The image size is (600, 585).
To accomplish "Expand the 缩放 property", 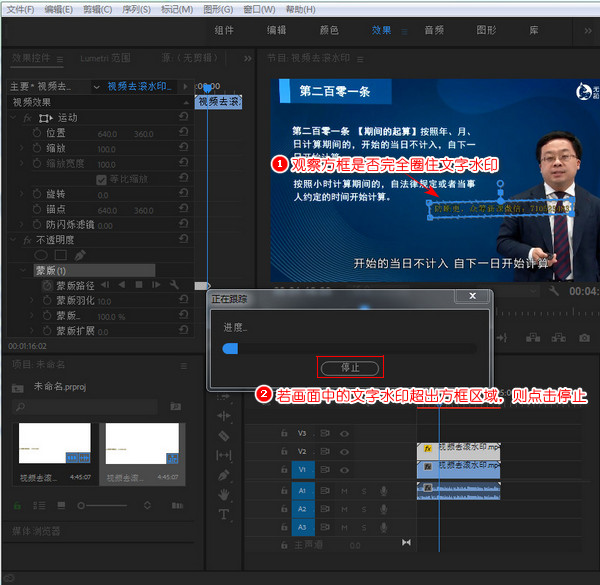I will point(21,148).
